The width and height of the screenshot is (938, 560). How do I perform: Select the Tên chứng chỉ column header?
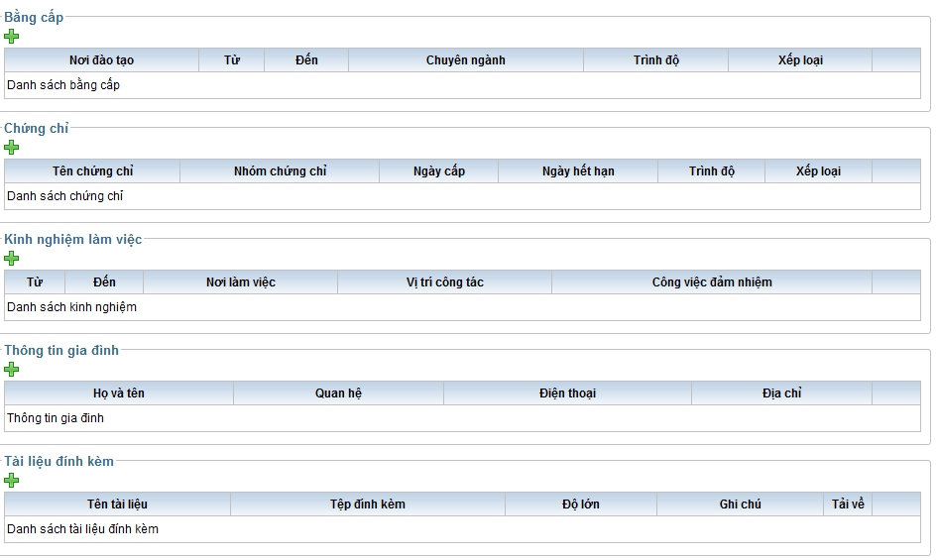pyautogui.click(x=92, y=171)
